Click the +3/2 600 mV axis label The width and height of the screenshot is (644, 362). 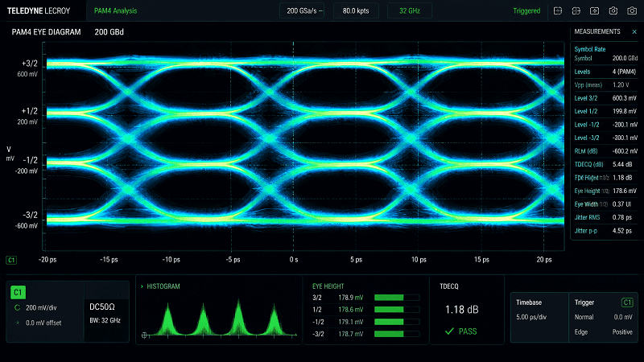tap(28, 68)
